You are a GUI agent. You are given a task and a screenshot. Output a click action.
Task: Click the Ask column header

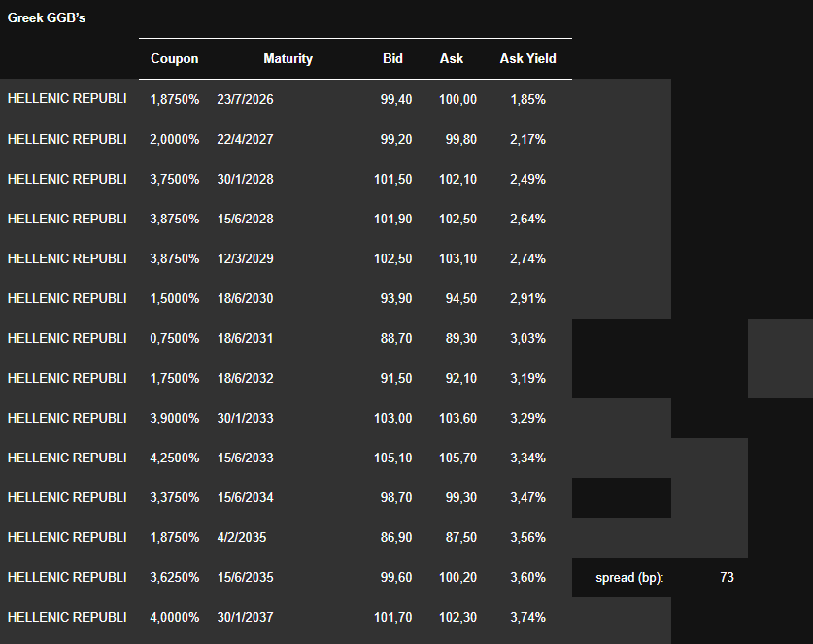452,58
